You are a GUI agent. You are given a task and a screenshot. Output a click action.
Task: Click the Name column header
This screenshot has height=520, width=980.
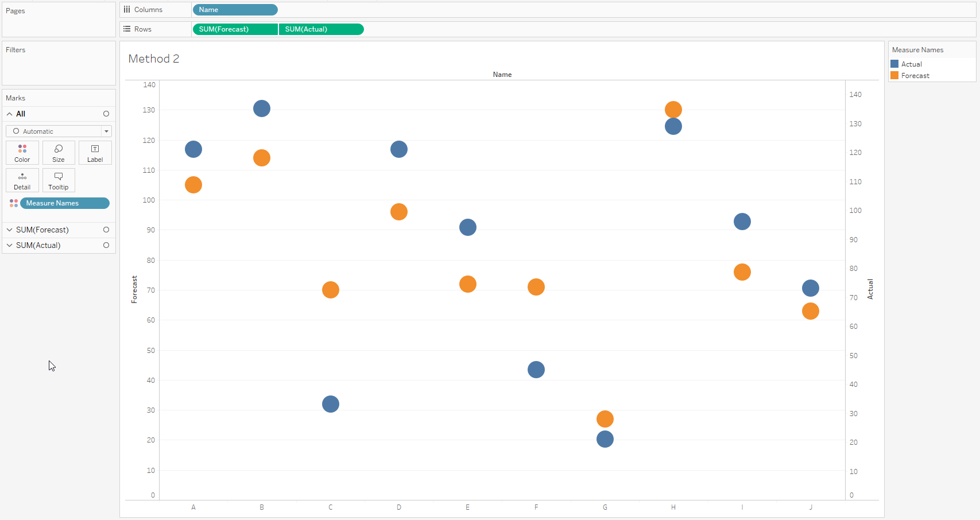coord(502,75)
